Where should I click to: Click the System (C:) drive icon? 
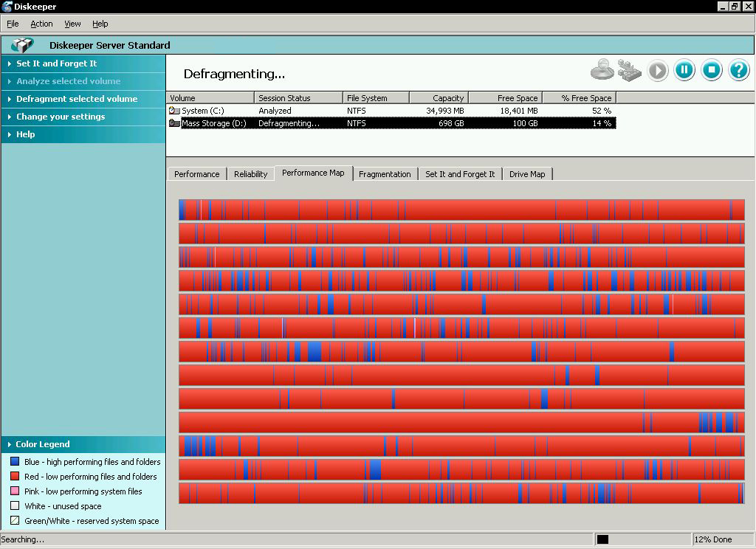174,111
